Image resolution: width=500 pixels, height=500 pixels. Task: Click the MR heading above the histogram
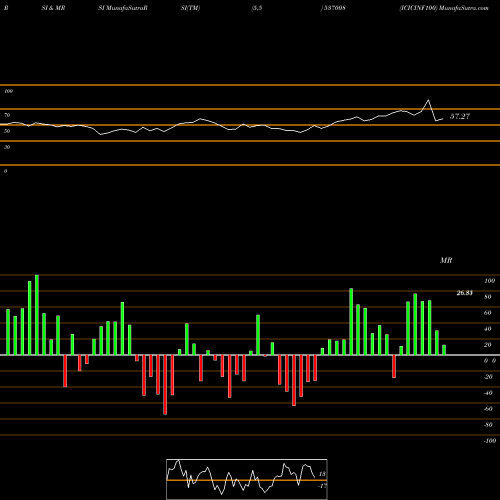point(446,260)
